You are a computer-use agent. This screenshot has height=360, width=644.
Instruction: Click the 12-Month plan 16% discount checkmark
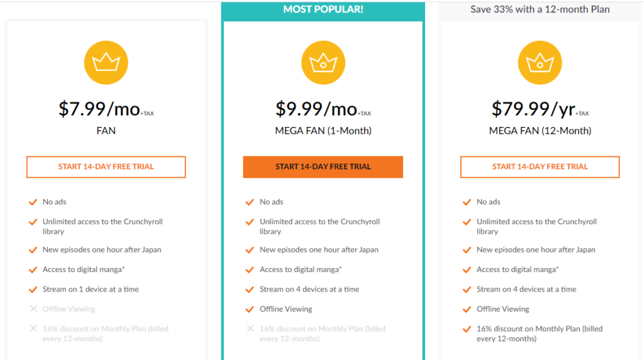467,329
